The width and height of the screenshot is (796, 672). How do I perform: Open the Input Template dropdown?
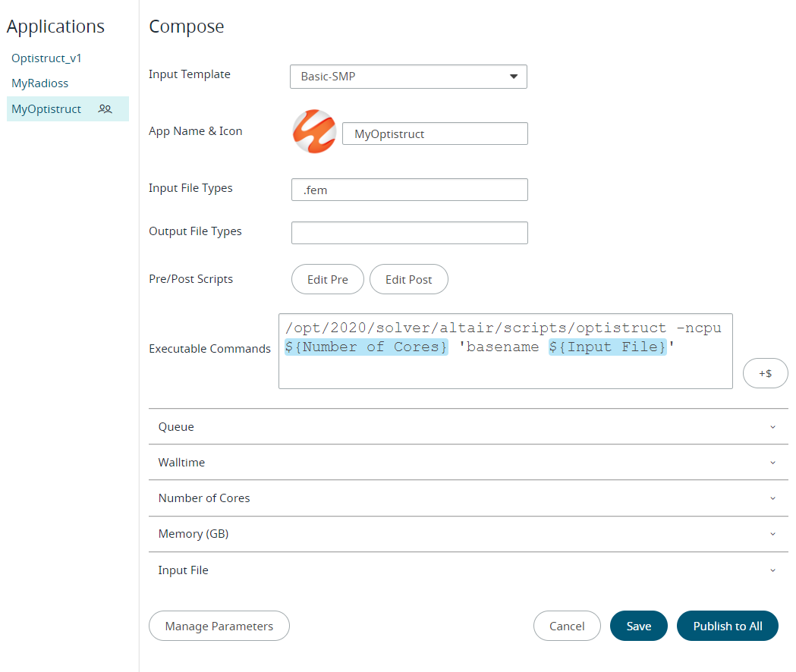pyautogui.click(x=408, y=77)
